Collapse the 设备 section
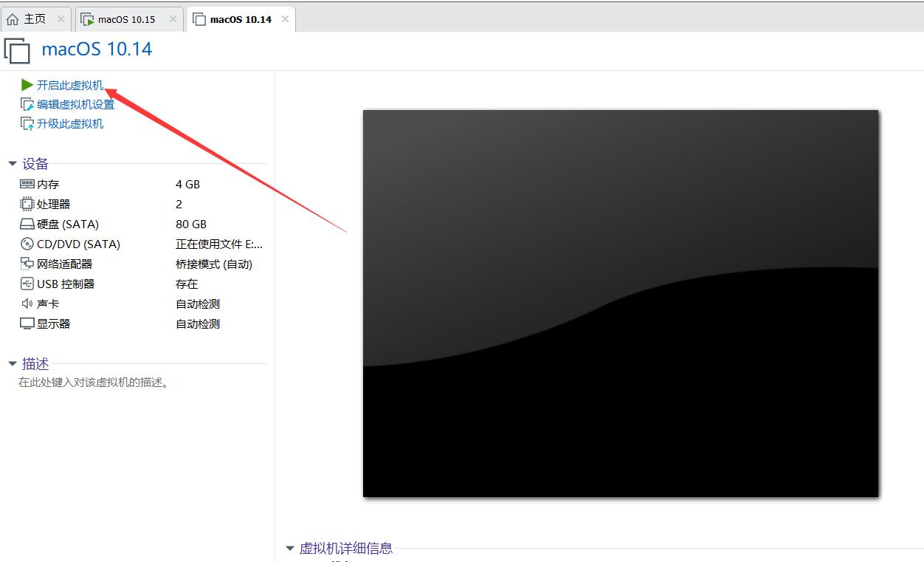The image size is (924, 562). click(13, 164)
